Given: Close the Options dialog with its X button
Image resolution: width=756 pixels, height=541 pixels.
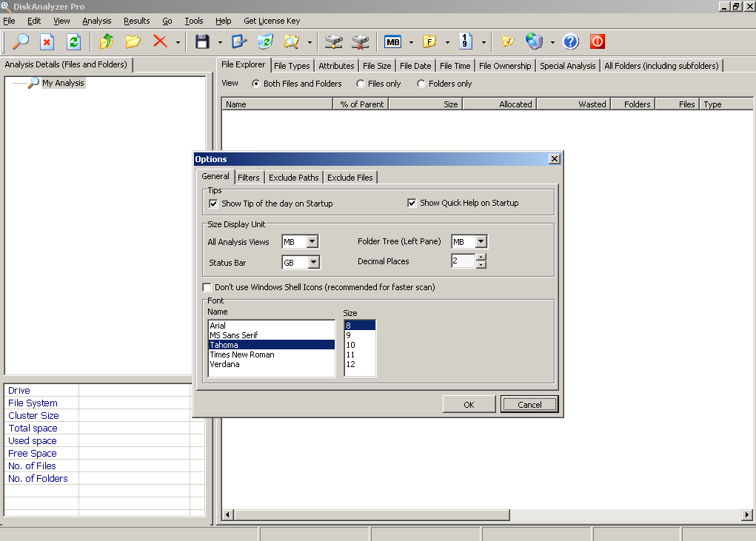Looking at the screenshot, I should 555,159.
